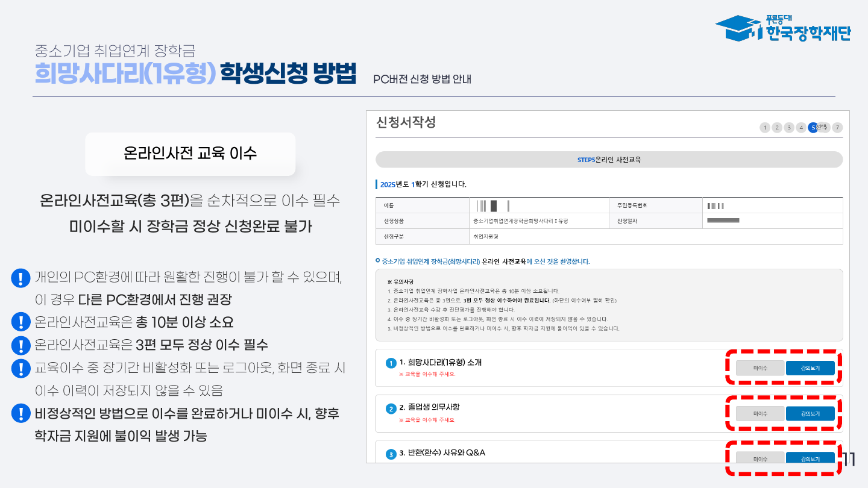The width and height of the screenshot is (868, 488).
Task: Click 미이수 status for 반환(환수) 사유와 Q&A
Action: pos(760,458)
